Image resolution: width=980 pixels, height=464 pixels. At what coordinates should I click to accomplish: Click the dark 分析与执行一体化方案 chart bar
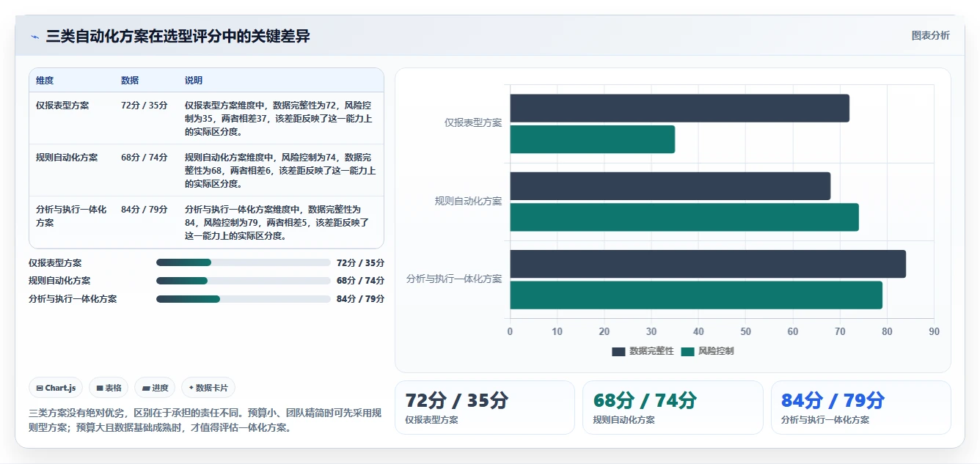click(x=708, y=264)
